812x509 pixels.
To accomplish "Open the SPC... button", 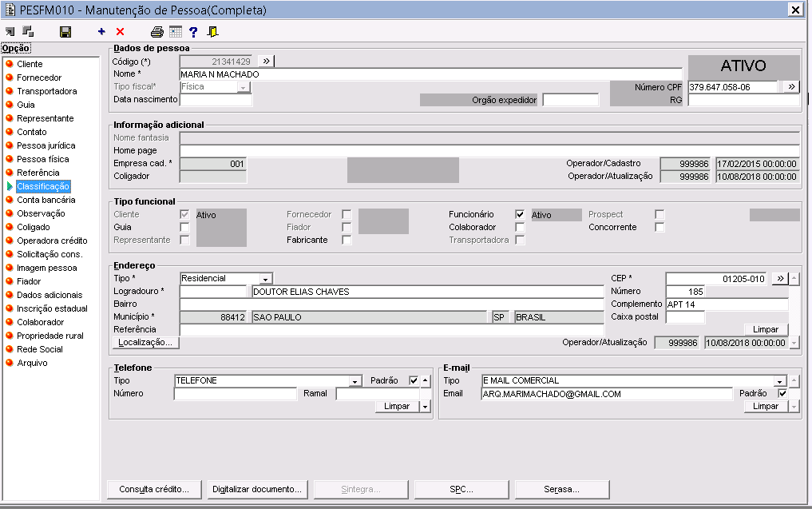I will point(461,489).
